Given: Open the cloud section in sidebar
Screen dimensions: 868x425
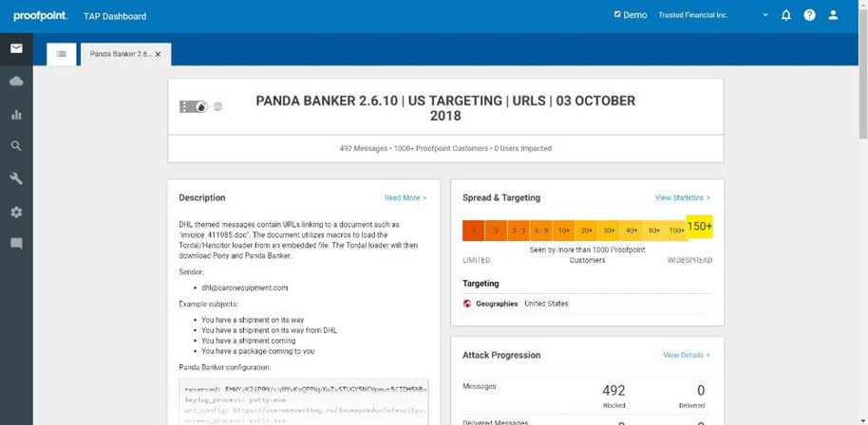Looking at the screenshot, I should [x=16, y=82].
